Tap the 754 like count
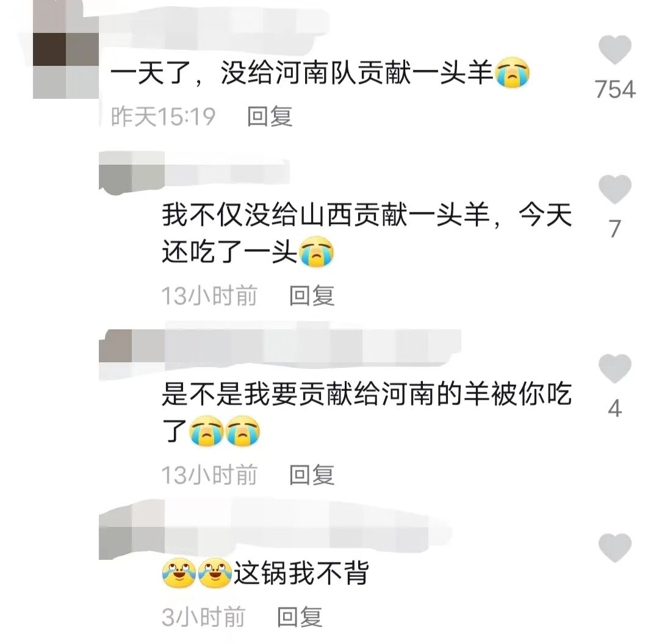This screenshot has height=644, width=659. coord(615,90)
